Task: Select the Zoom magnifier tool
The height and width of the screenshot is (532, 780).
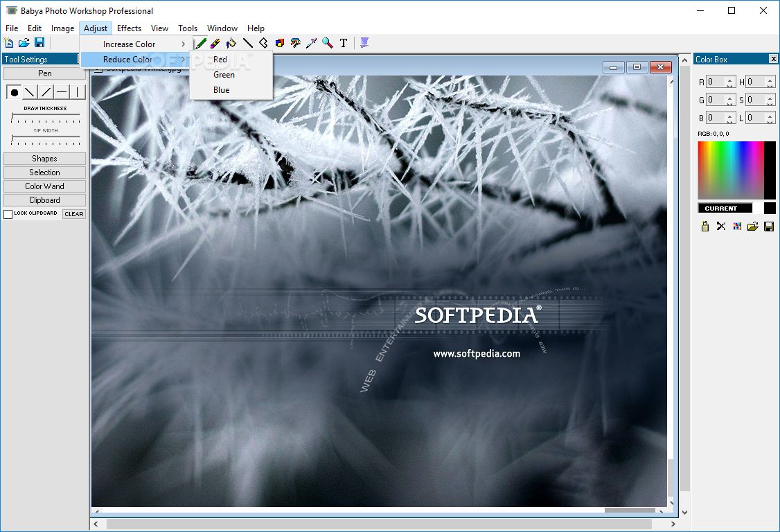Action: [x=328, y=44]
